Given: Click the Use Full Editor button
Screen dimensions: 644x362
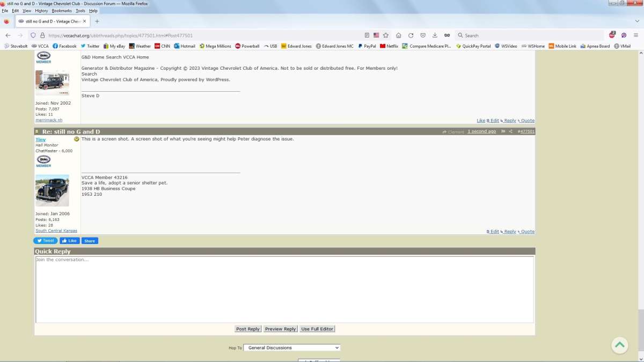Looking at the screenshot, I should [x=317, y=329].
